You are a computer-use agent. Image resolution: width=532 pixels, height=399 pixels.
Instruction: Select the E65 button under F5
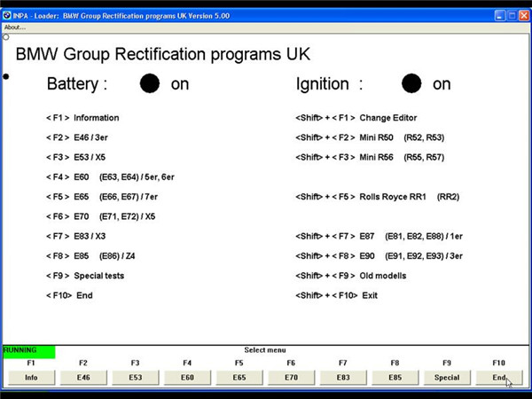click(239, 378)
